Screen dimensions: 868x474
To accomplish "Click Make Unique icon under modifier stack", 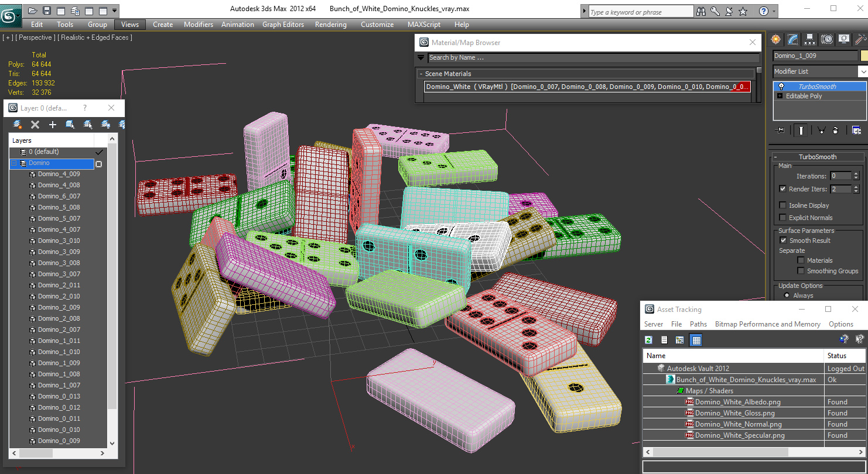I will (x=821, y=130).
